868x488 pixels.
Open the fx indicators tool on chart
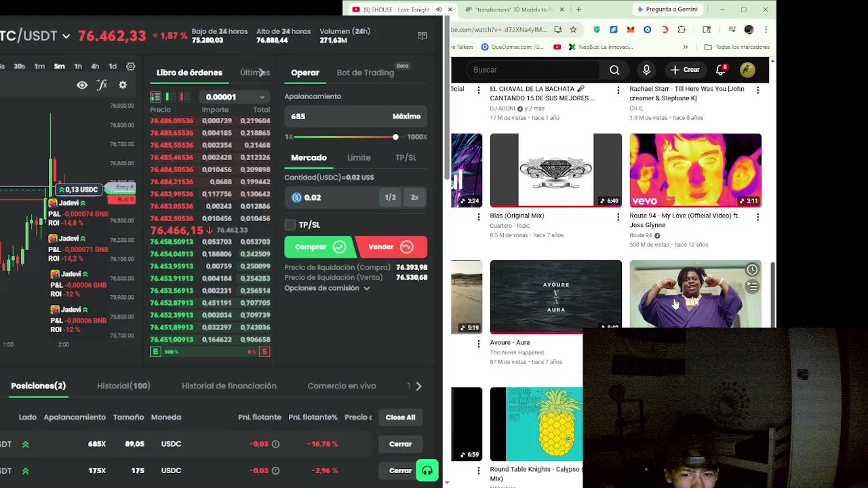102,85
